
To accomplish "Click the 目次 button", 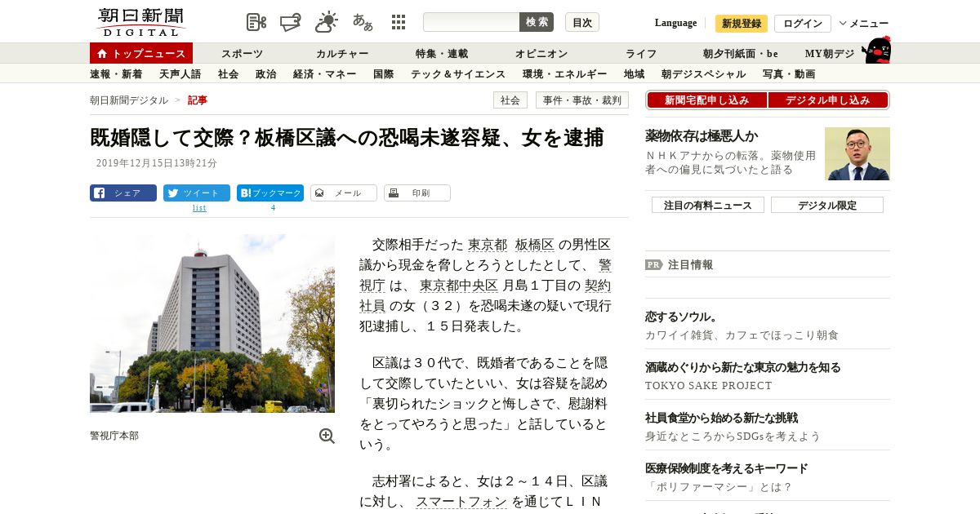I will (x=582, y=22).
